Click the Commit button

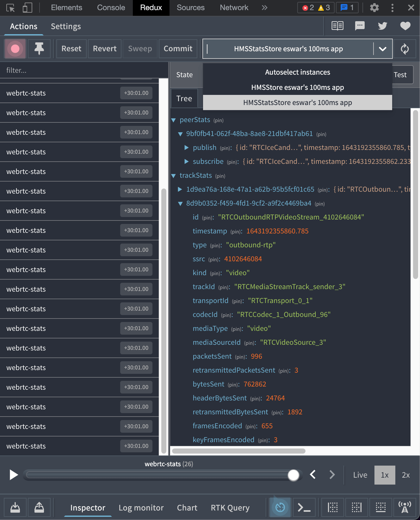[x=178, y=49]
